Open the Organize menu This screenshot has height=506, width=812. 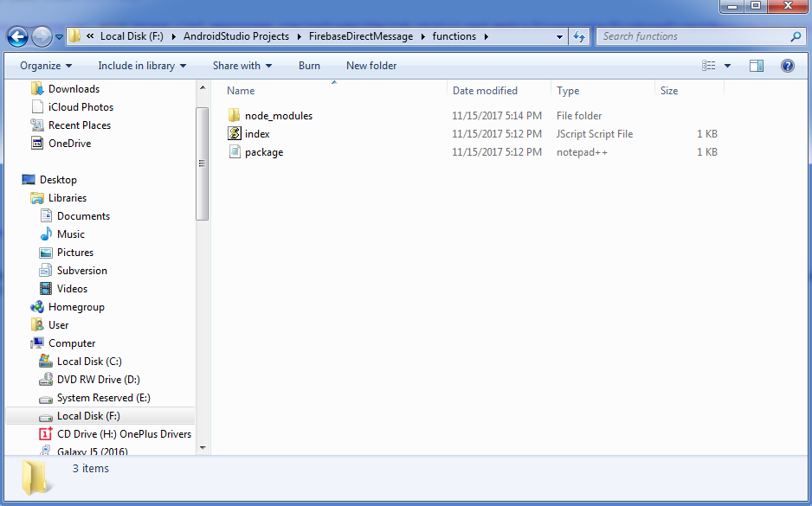(46, 66)
